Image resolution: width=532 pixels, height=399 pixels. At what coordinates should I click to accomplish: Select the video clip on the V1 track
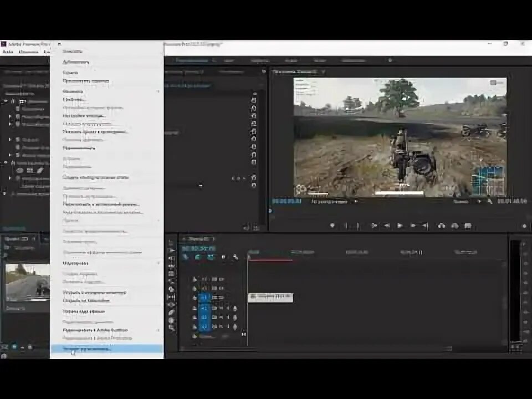(270, 297)
